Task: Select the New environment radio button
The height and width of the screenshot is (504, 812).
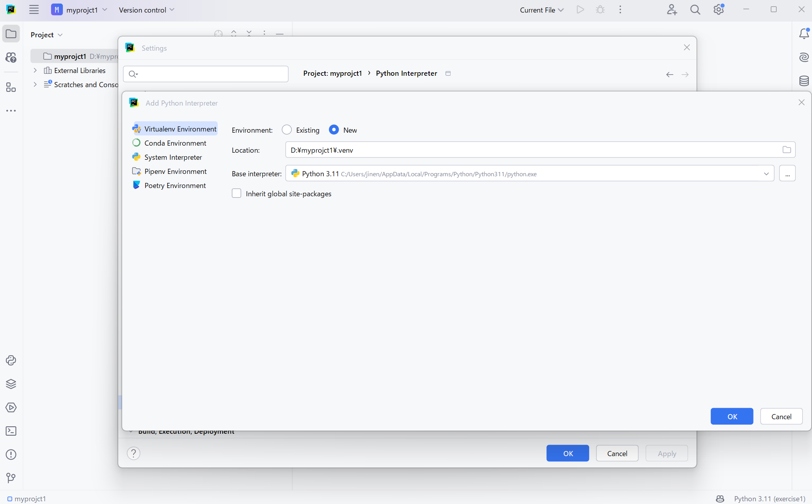Action: pos(334,130)
